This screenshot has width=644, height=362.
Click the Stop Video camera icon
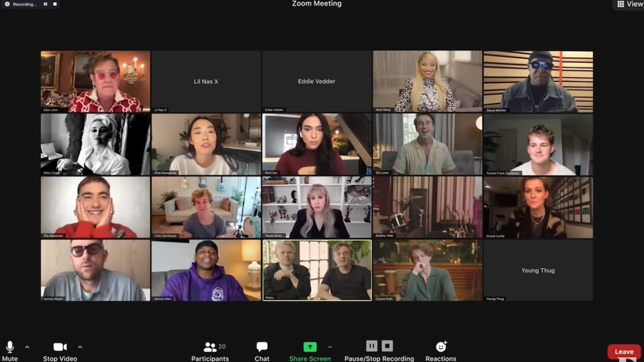point(60,347)
